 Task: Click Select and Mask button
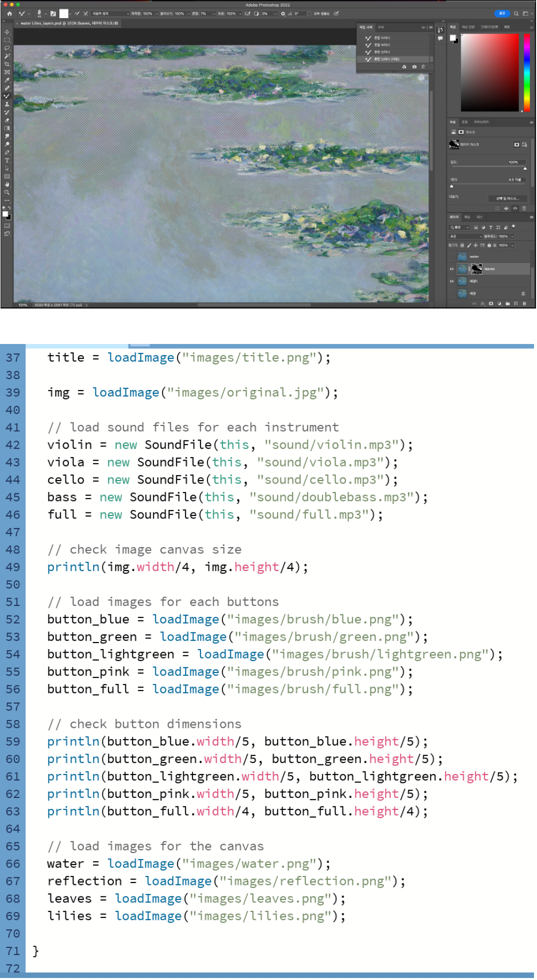pos(507,198)
